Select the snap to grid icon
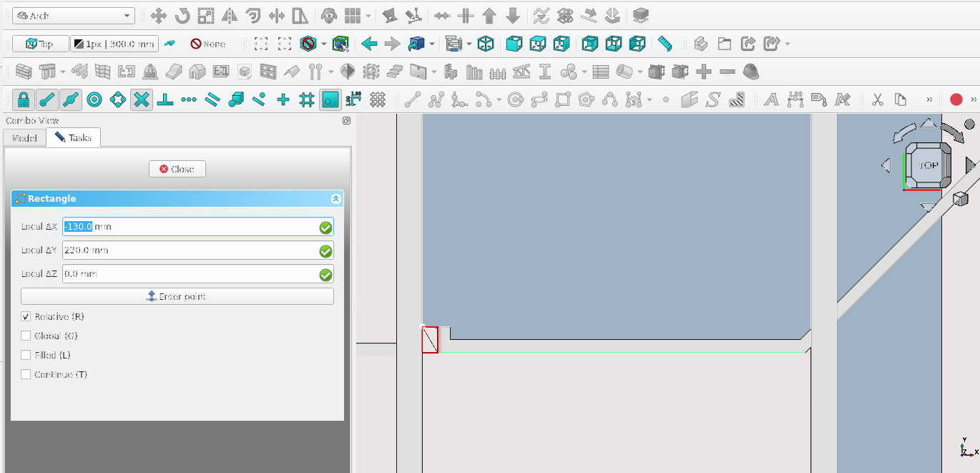Image resolution: width=980 pixels, height=473 pixels. (307, 99)
